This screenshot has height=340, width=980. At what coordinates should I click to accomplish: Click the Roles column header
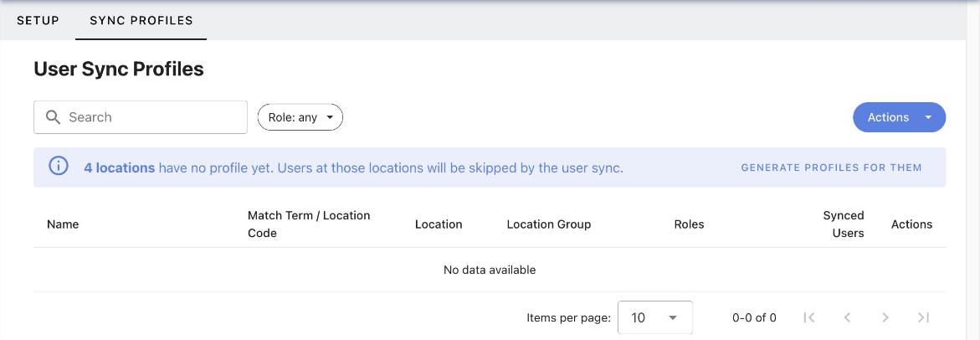[690, 224]
